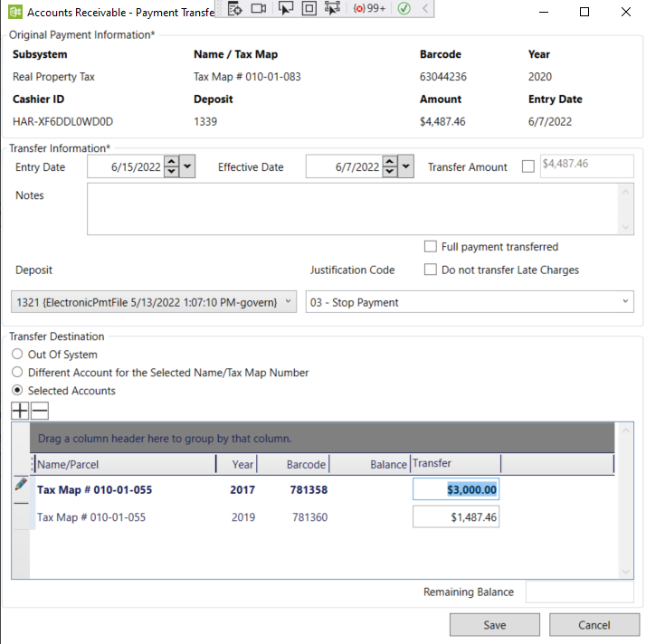Click the video camera icon in debug toolbar
646x644 pixels.
click(x=260, y=8)
